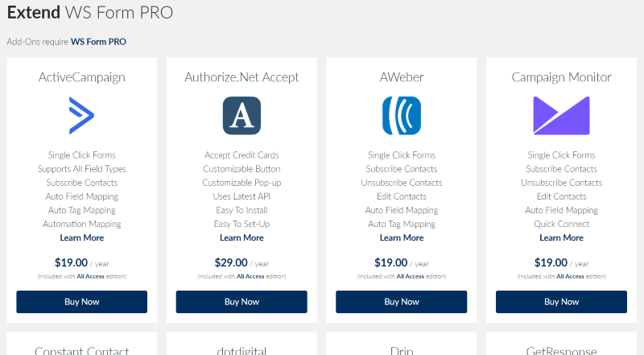Click 'Customizable Button' feature text
The width and height of the screenshot is (644, 355).
pos(242,169)
